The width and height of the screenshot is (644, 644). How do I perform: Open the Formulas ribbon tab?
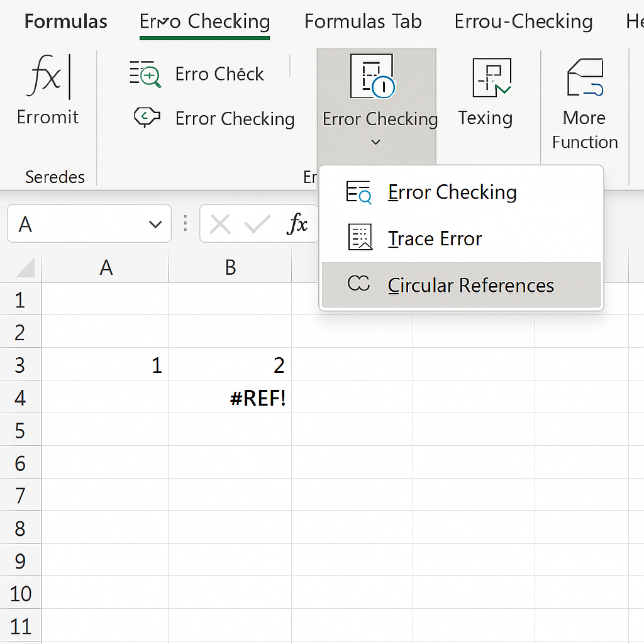click(x=66, y=21)
